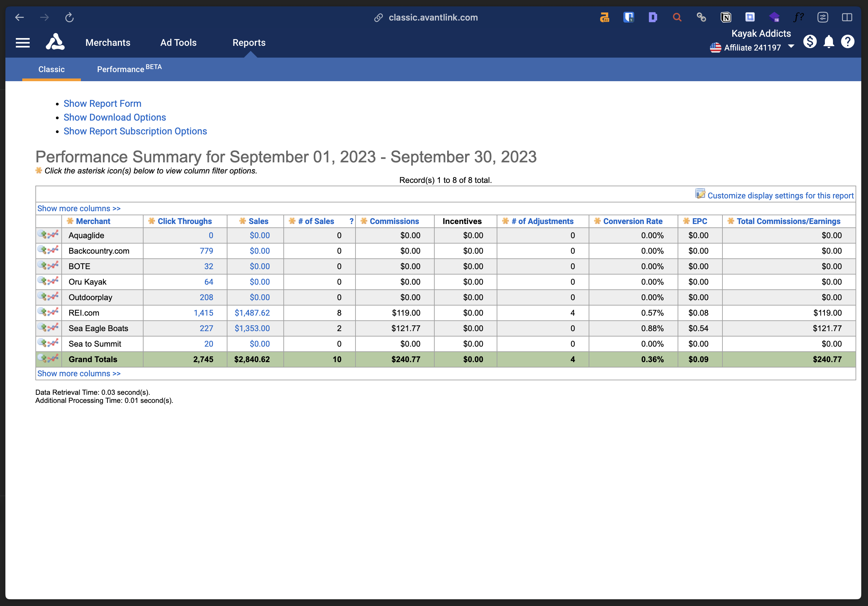Screen dimensions: 868x606
Task: Click the AvantLink logo icon
Action: point(55,42)
